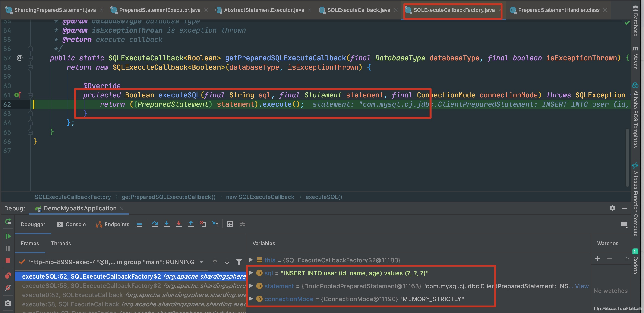This screenshot has width=644, height=313.
Task: Switch to Console tab
Action: pos(72,224)
